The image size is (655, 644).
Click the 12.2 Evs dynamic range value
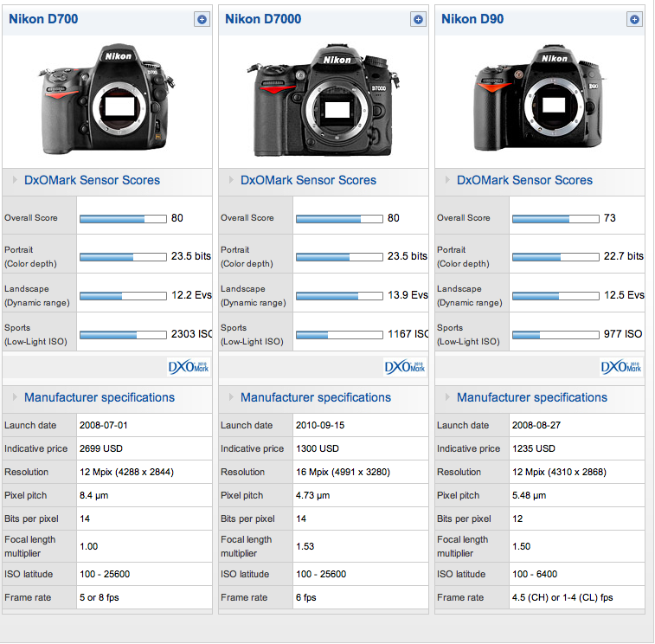click(191, 295)
